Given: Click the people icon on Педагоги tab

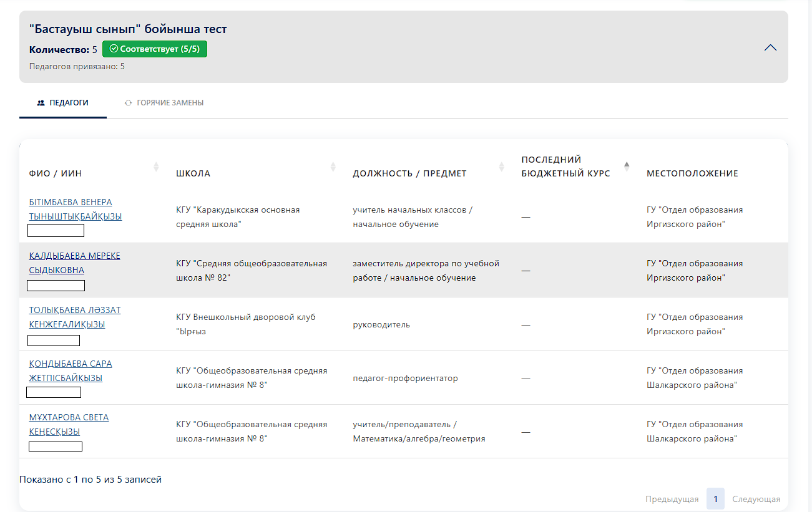Looking at the screenshot, I should (x=41, y=102).
